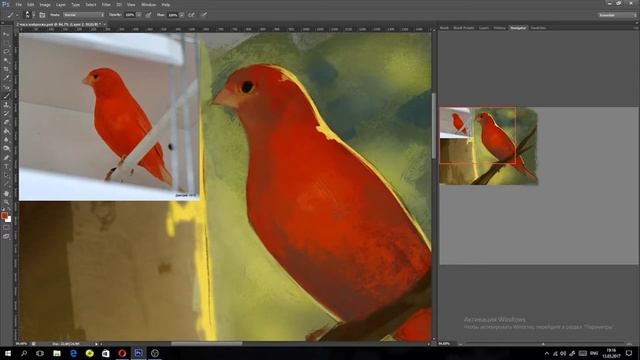Open the blending Mode dropdown
Viewport: 640px width, 360px height.
[84, 15]
